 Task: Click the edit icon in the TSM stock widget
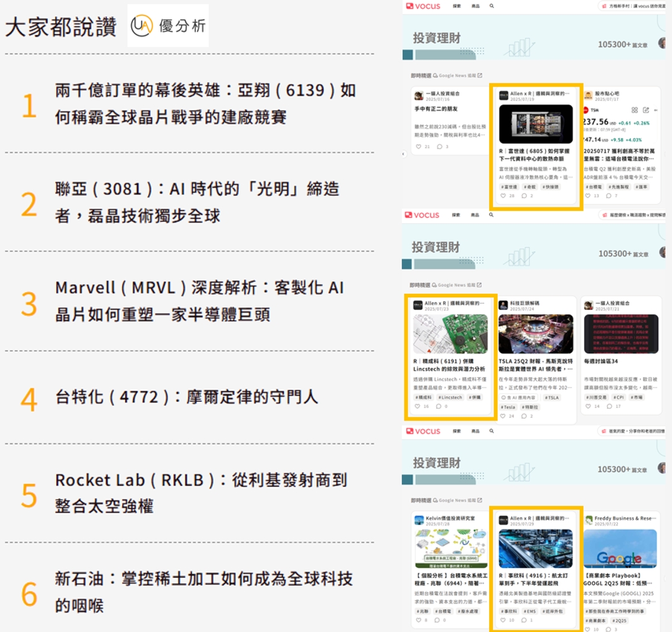(646, 110)
